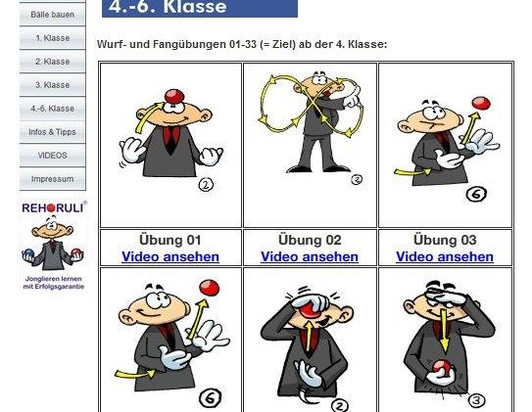Open Infos & Tipps page

[x=53, y=132]
